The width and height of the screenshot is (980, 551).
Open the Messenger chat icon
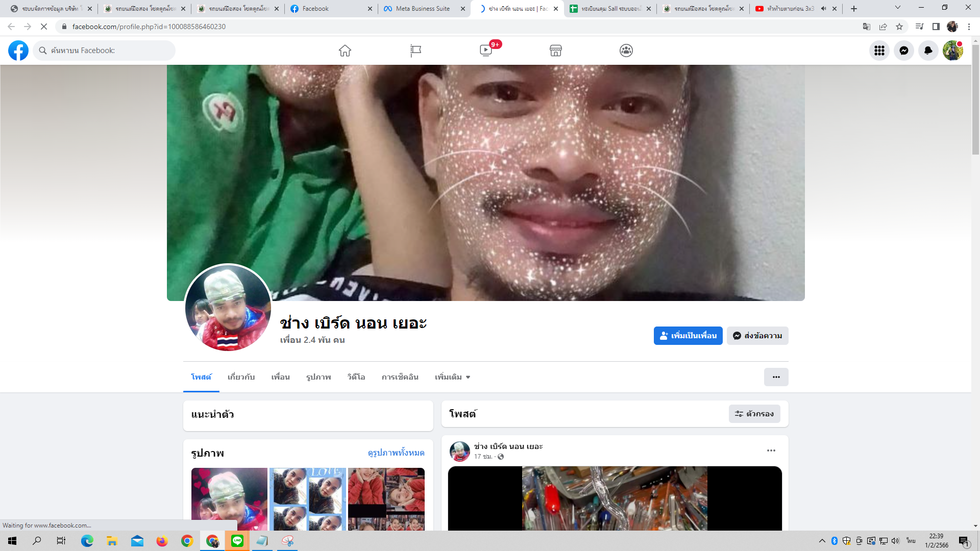[904, 51]
